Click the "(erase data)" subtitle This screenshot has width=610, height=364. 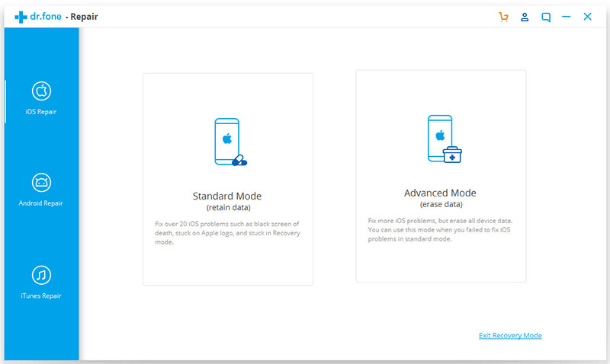coord(440,204)
